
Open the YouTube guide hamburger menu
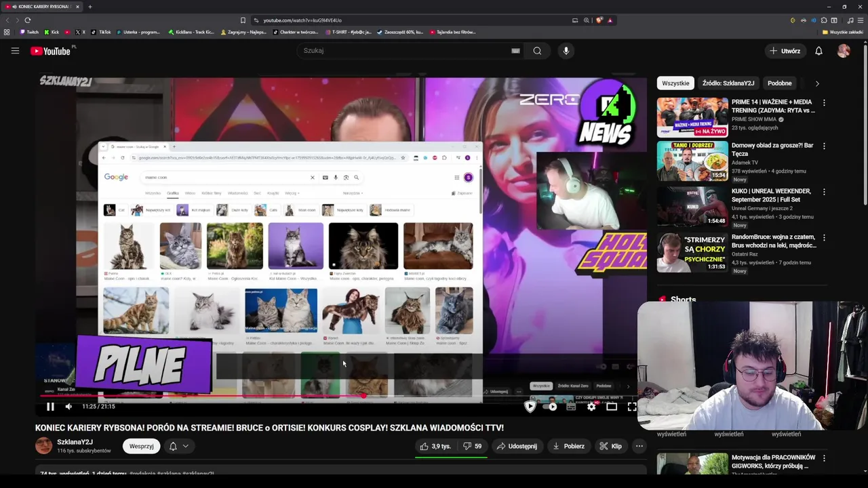tap(15, 51)
